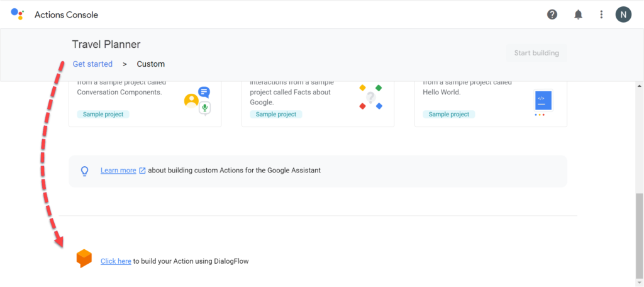The image size is (644, 287).
Task: Follow the Click here Dialogflow link
Action: (116, 261)
